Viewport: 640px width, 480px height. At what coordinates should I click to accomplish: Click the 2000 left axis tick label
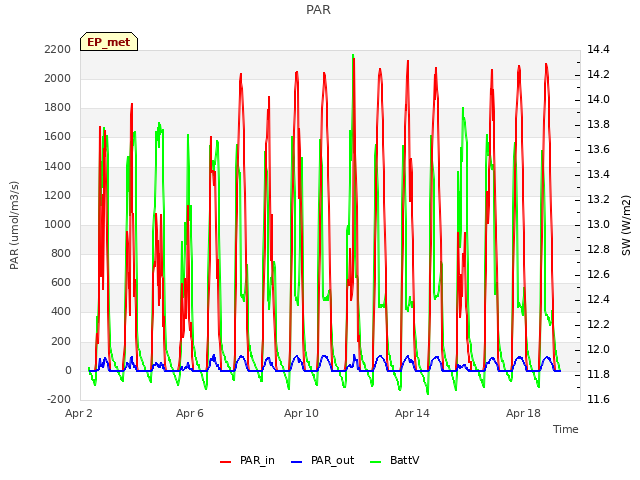[58, 79]
